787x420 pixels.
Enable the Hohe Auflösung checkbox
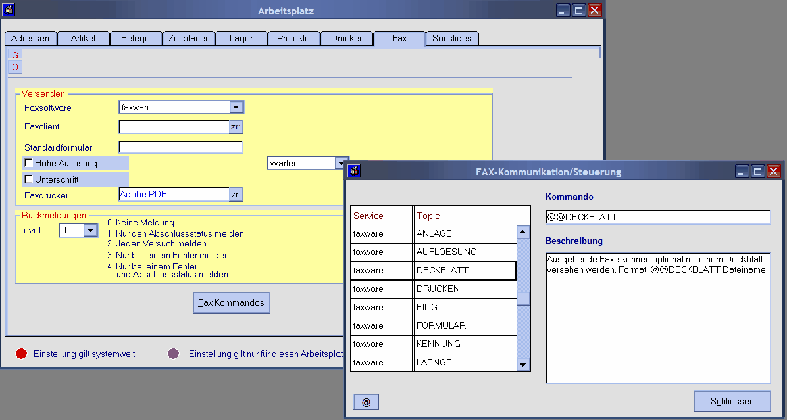[x=29, y=163]
